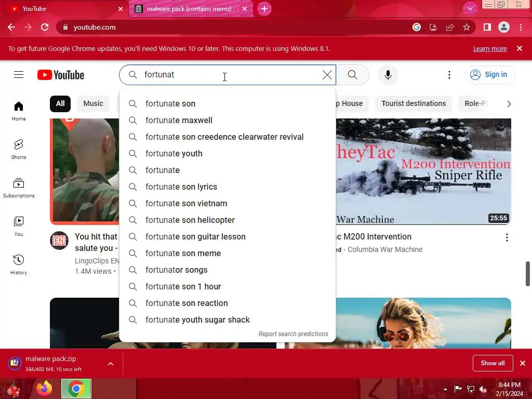This screenshot has height=399, width=532.
Task: Dismiss the Chrome update banner
Action: point(520,48)
